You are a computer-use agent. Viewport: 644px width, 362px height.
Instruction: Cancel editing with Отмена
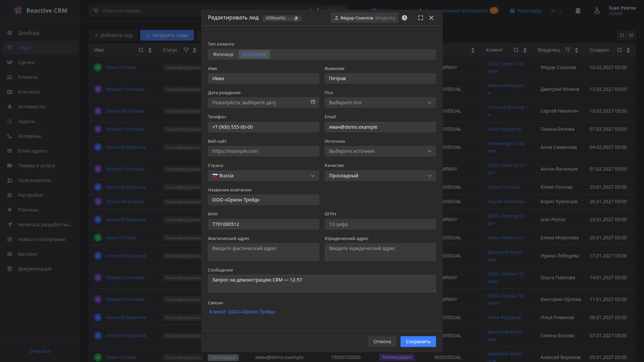click(x=382, y=342)
